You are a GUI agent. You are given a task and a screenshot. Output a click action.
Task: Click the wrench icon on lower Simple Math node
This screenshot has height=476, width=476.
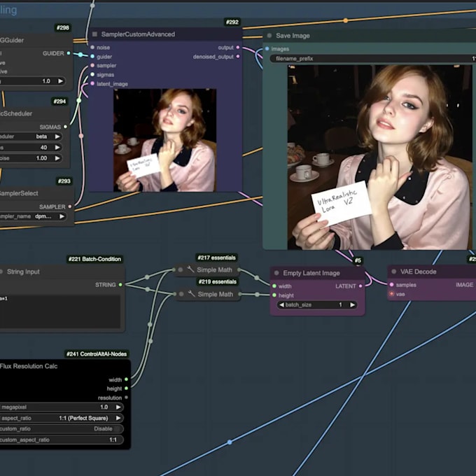(x=191, y=294)
